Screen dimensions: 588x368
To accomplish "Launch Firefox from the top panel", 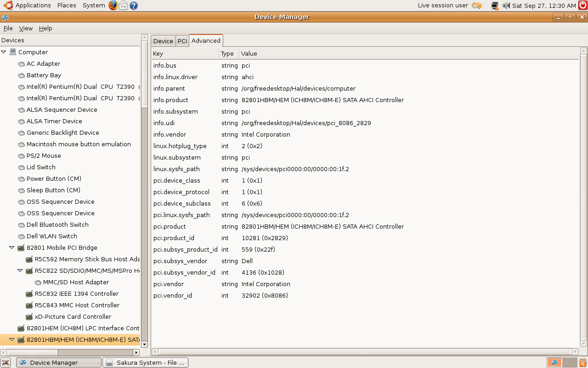I will [113, 6].
